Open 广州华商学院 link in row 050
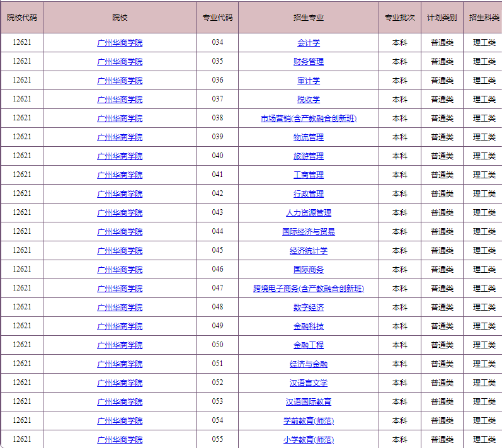 tap(120, 345)
